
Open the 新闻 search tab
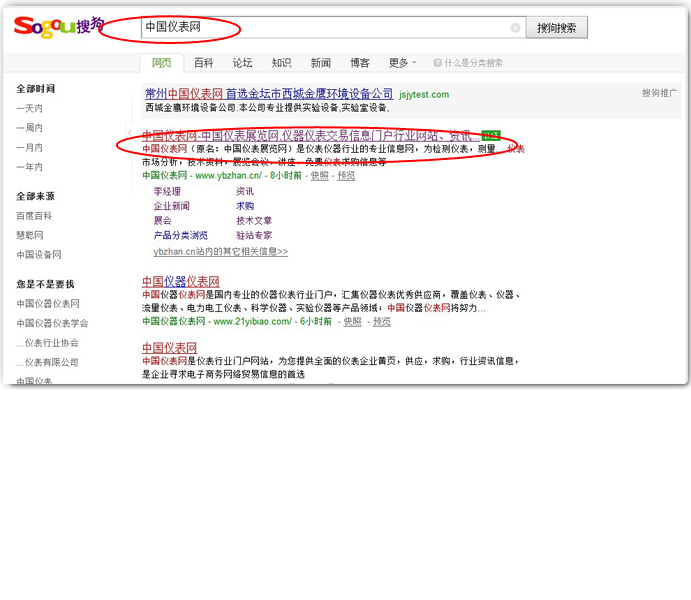coord(320,63)
